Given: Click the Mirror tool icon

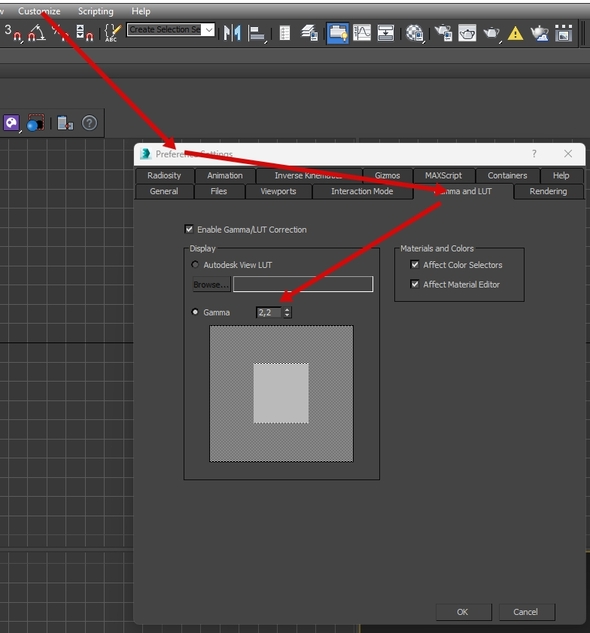Looking at the screenshot, I should click(232, 33).
